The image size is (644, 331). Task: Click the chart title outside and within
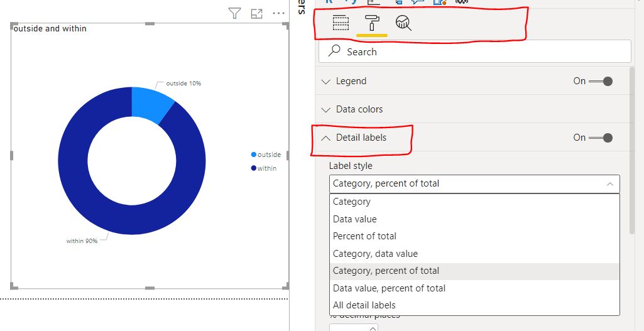(x=50, y=29)
